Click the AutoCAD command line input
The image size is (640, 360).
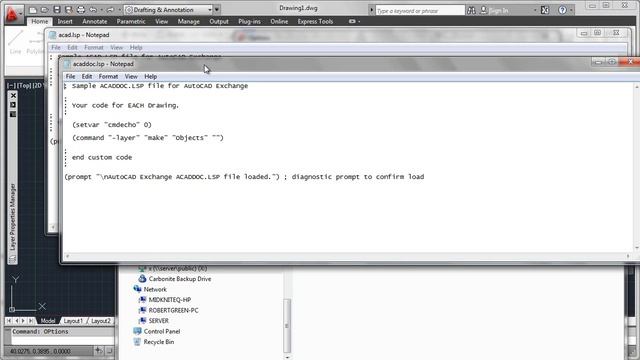[63, 340]
